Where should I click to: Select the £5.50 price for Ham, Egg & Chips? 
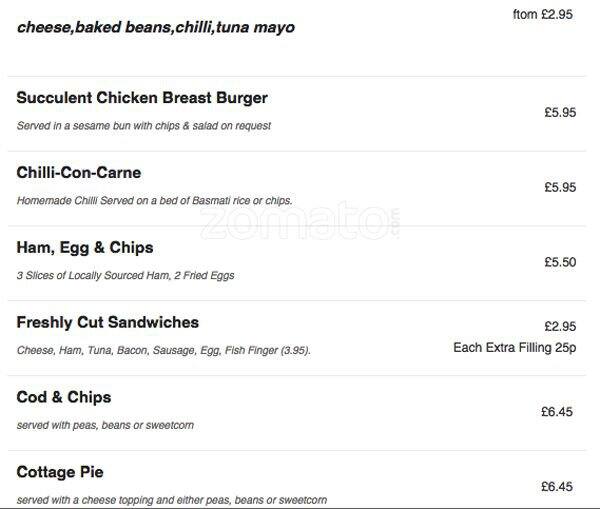click(560, 262)
